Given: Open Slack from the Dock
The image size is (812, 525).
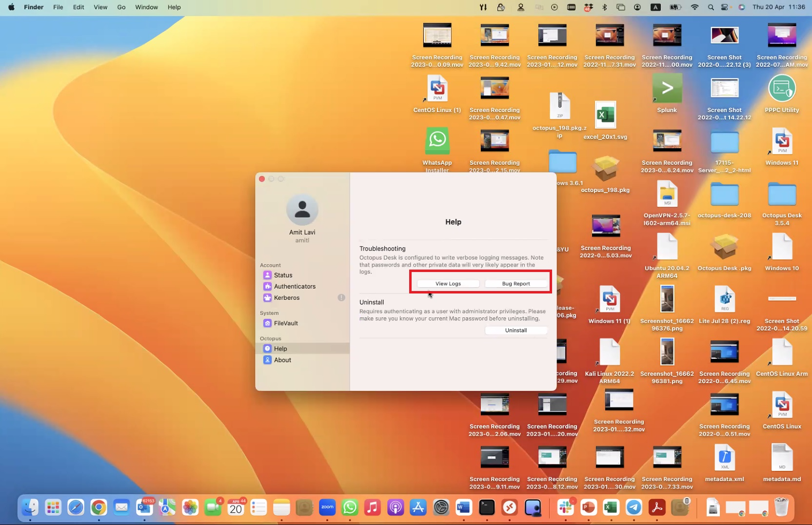Looking at the screenshot, I should (566, 507).
